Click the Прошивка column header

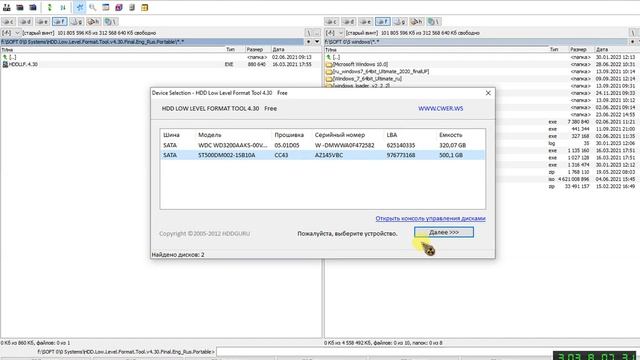click(x=289, y=135)
